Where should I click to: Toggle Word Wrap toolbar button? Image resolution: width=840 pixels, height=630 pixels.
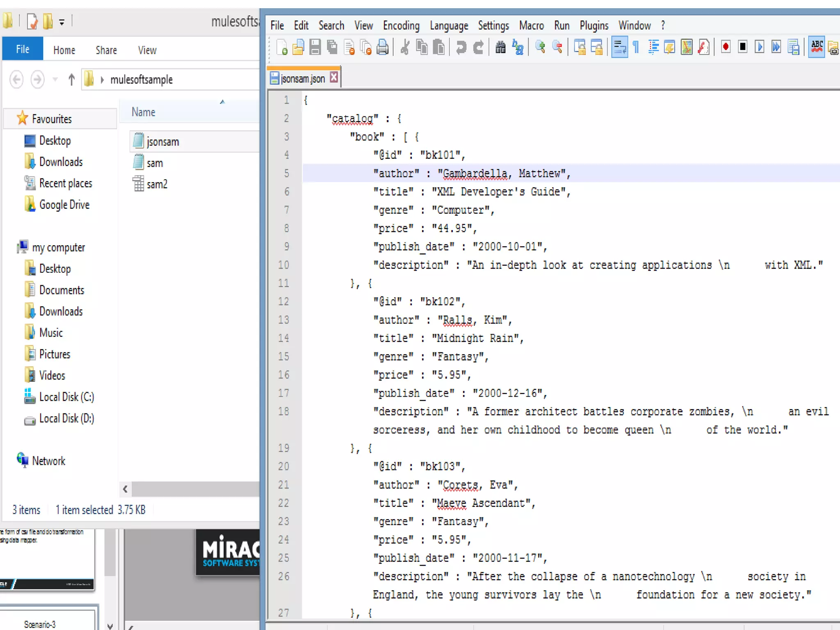coord(619,47)
